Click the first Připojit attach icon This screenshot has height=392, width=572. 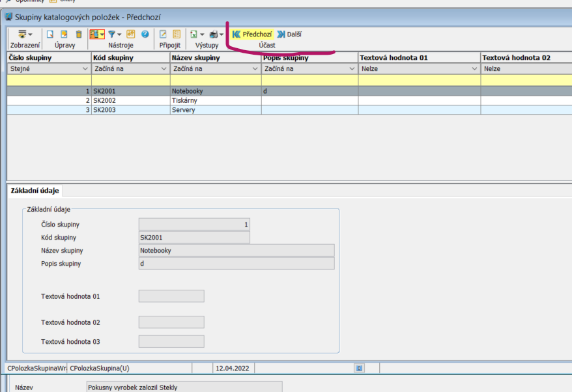[163, 35]
